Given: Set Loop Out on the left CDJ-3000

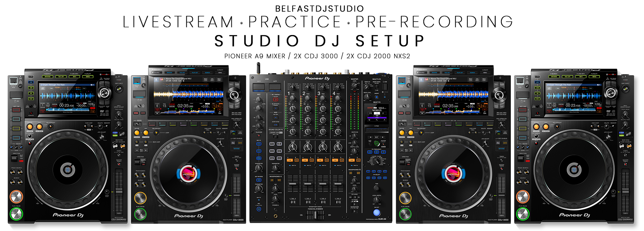Looking at the screenshot, I should [x=145, y=132].
